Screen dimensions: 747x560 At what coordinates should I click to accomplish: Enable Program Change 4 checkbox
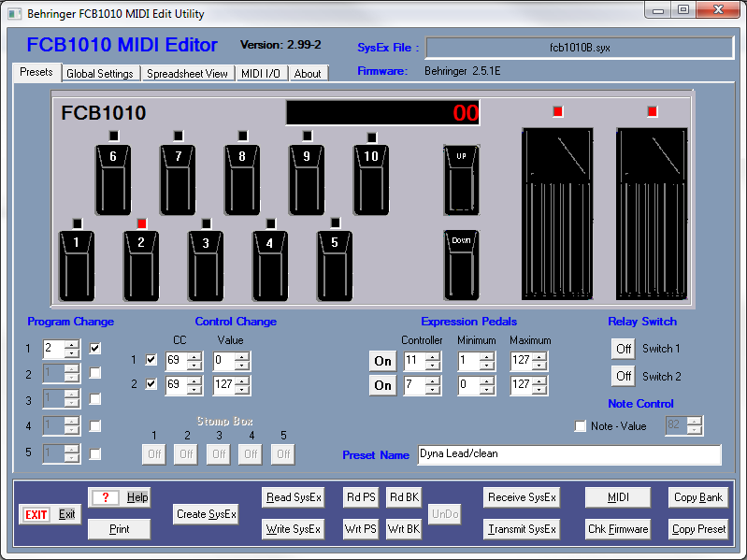point(95,425)
